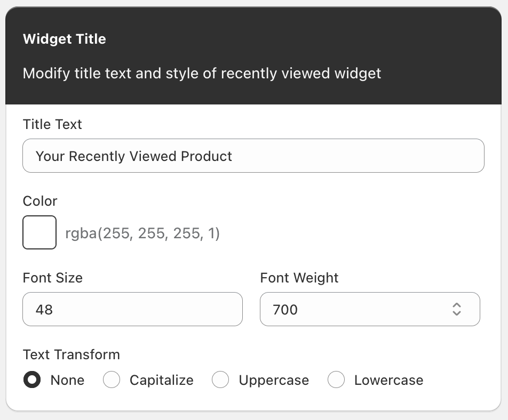508x420 pixels.
Task: Select the None text transform radio button
Action: (x=33, y=380)
